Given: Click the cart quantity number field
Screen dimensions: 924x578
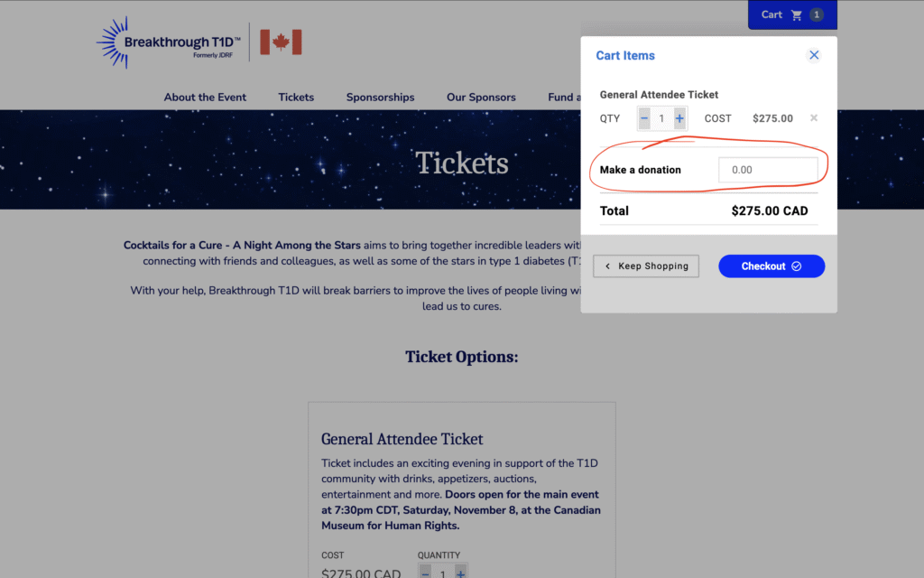Looking at the screenshot, I should 661,118.
